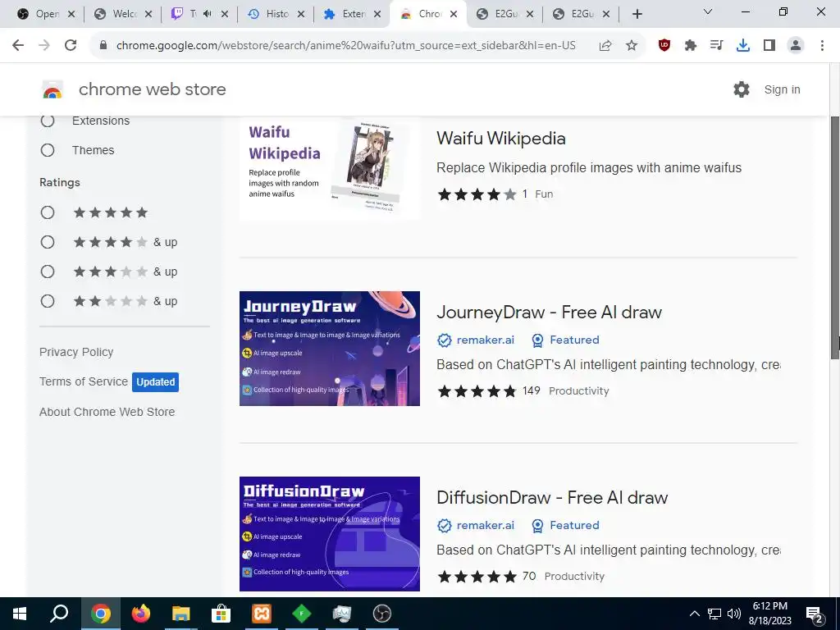The height and width of the screenshot is (630, 840).
Task: Go back using browser back arrow
Action: click(x=18, y=46)
